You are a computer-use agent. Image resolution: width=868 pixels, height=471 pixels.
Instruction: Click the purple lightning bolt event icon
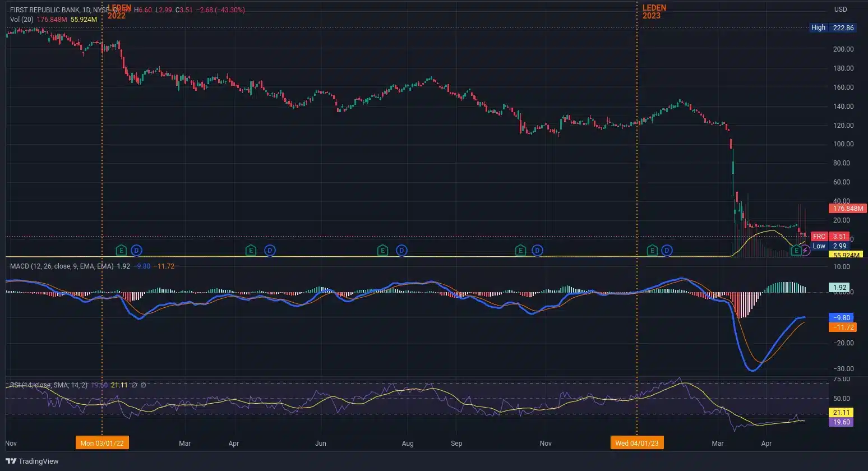pos(805,250)
